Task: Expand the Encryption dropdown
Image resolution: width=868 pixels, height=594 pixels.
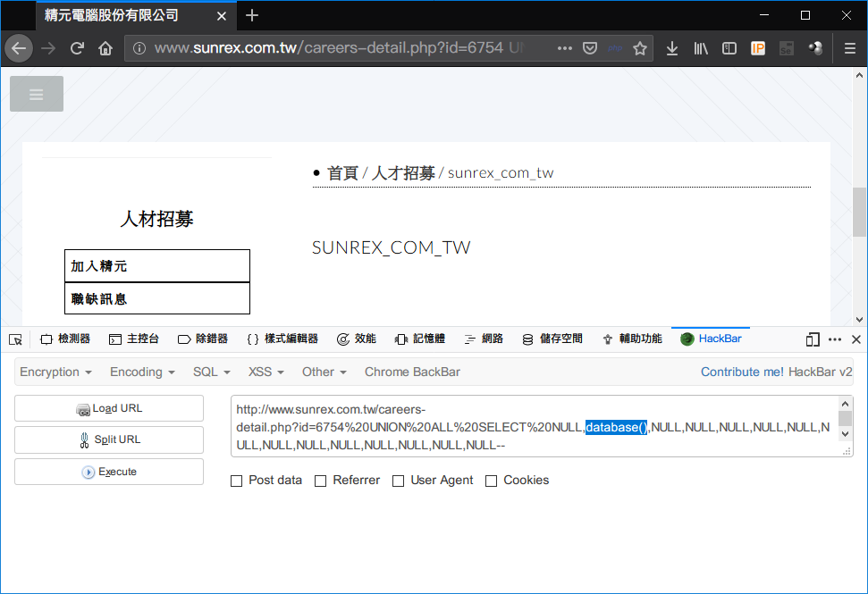Action: pyautogui.click(x=55, y=372)
